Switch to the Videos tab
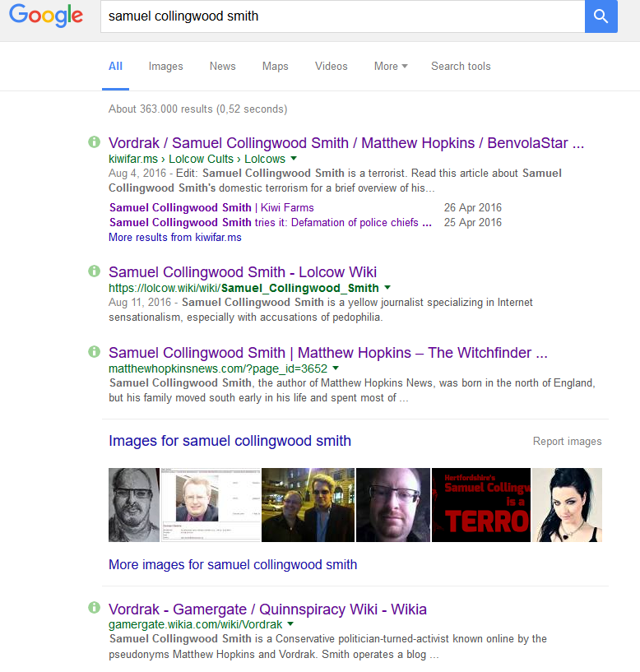 (331, 67)
